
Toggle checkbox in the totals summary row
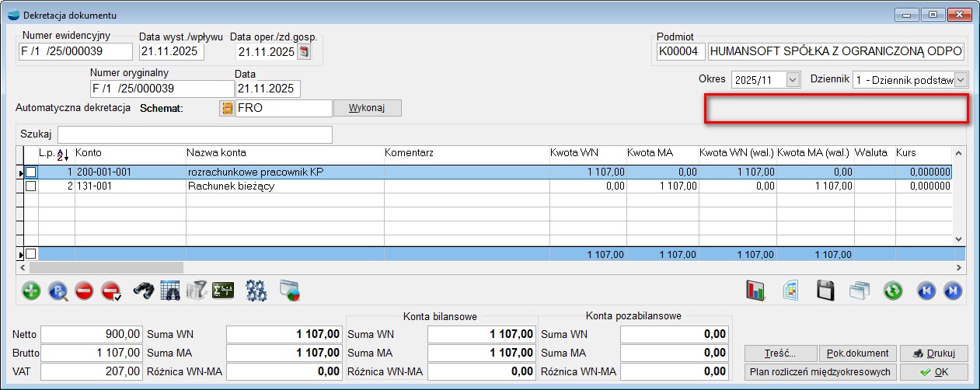tap(31, 254)
